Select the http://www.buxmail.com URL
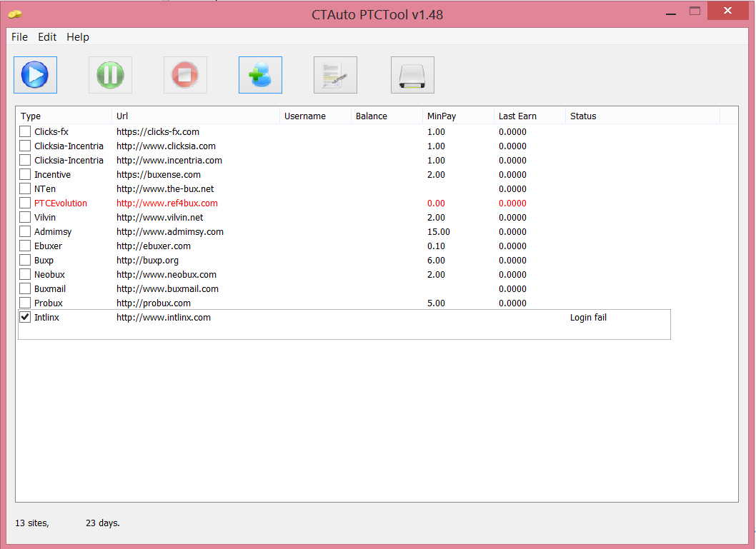Viewport: 756px width, 549px height. pyautogui.click(x=167, y=289)
